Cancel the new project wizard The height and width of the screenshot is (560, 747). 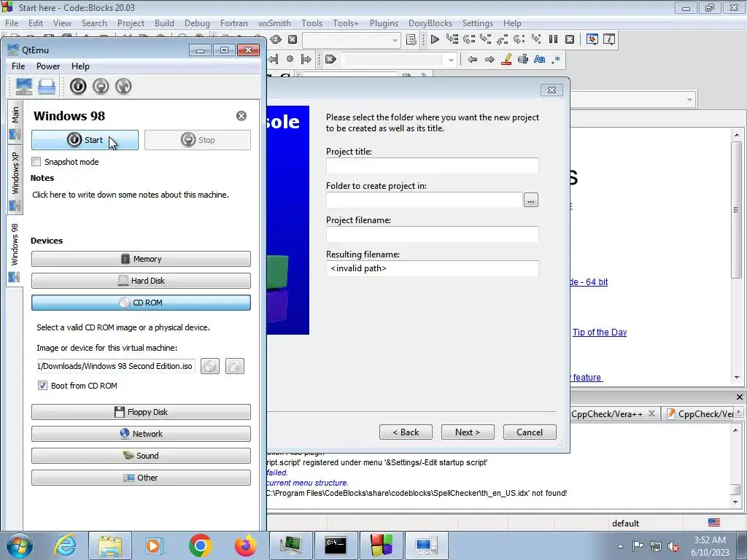pyautogui.click(x=530, y=432)
